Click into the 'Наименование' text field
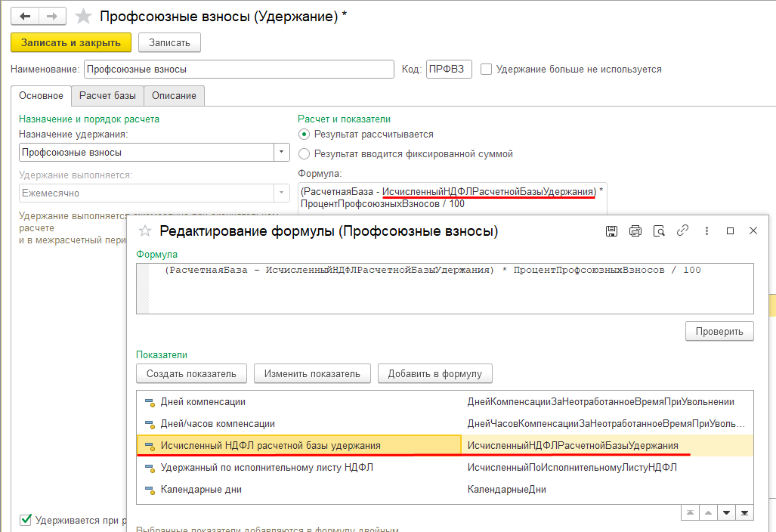Image resolution: width=776 pixels, height=532 pixels. pyautogui.click(x=238, y=70)
